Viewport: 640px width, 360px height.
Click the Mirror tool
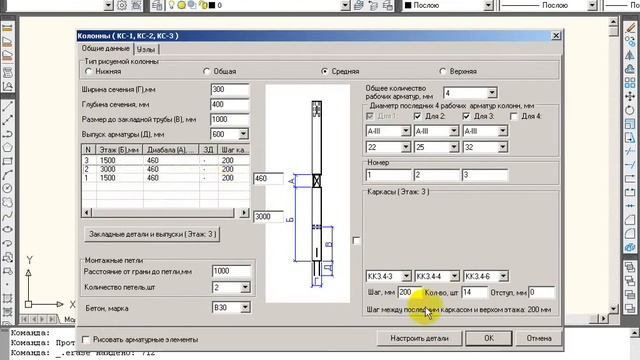coord(630,55)
